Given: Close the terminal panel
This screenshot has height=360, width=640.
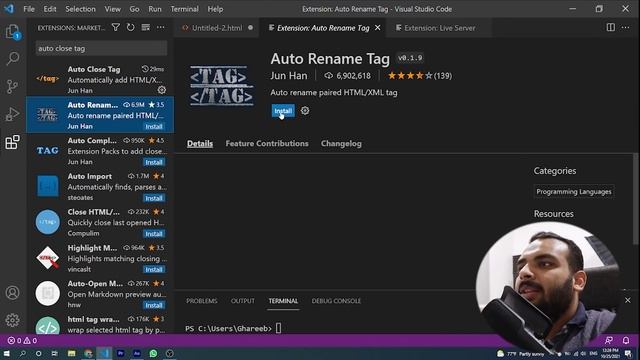Looking at the screenshot, I should click(627, 300).
